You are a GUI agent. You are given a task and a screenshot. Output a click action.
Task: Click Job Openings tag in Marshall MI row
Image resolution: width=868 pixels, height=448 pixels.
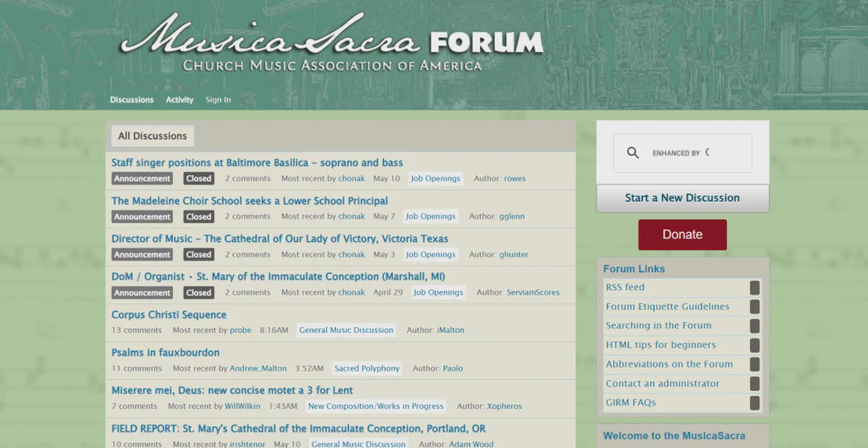coord(439,292)
